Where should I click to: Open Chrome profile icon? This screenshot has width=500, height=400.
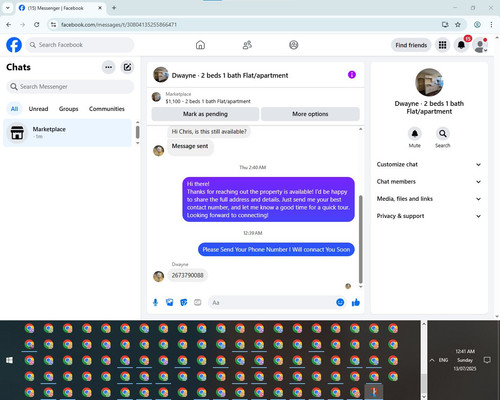[x=477, y=25]
